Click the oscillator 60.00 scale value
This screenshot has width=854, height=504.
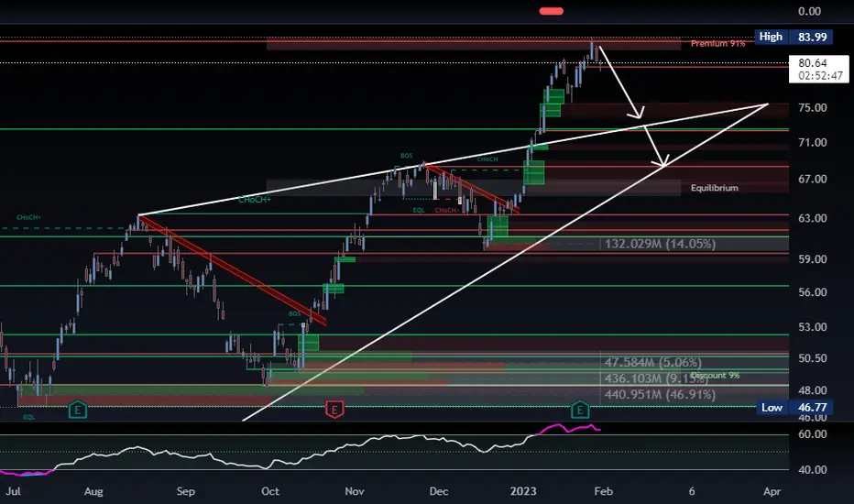pos(813,434)
